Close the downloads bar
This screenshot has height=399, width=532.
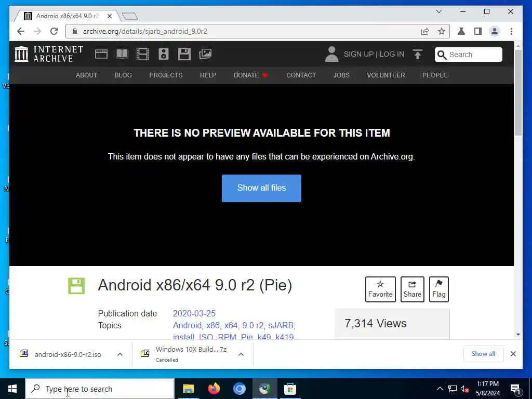513,354
